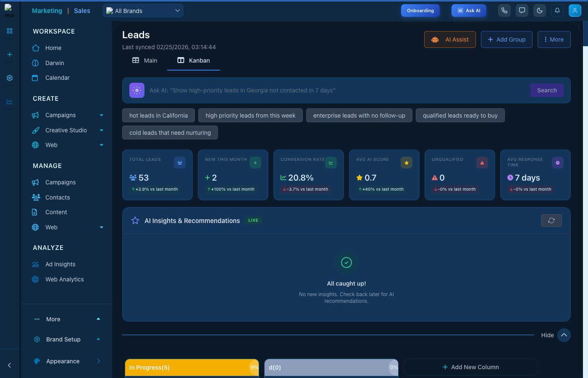Click the Avg AI Score star icon

point(407,163)
